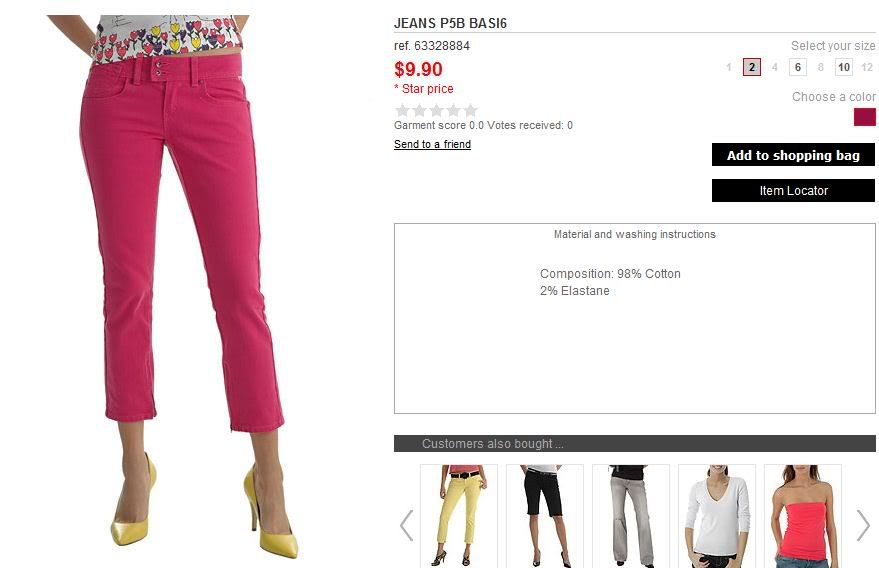This screenshot has width=879, height=568.
Task: Pick size 4 option
Action: point(775,67)
